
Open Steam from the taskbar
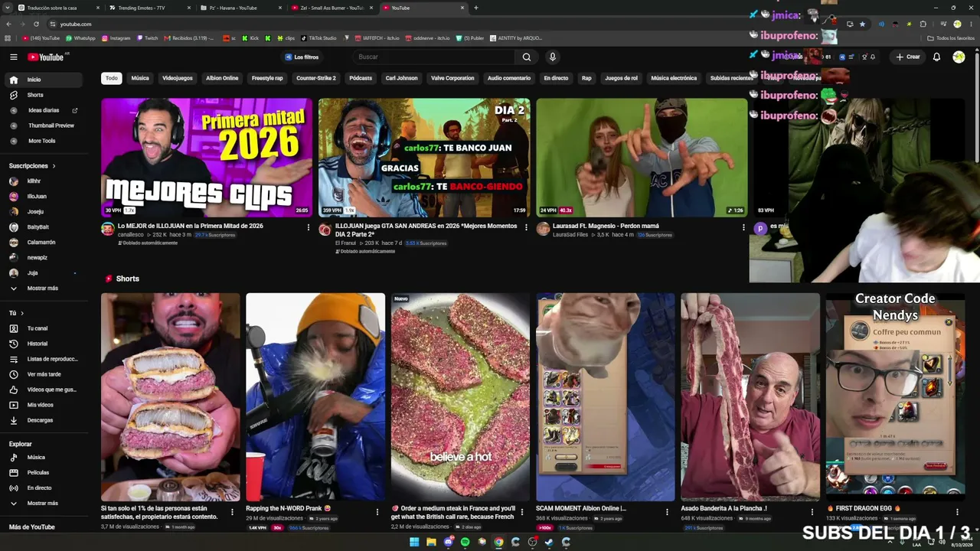click(549, 542)
